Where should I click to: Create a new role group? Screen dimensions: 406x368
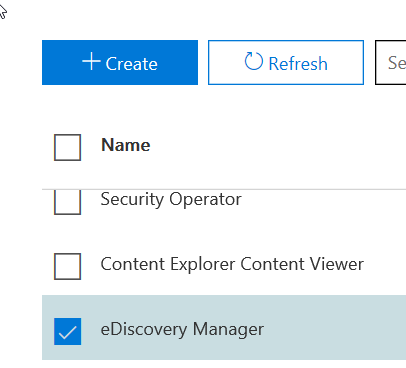point(120,63)
